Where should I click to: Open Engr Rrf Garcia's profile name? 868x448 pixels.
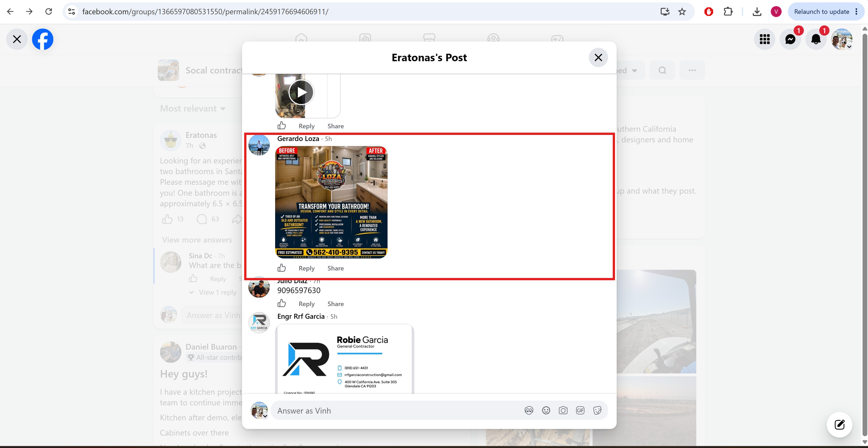point(301,316)
